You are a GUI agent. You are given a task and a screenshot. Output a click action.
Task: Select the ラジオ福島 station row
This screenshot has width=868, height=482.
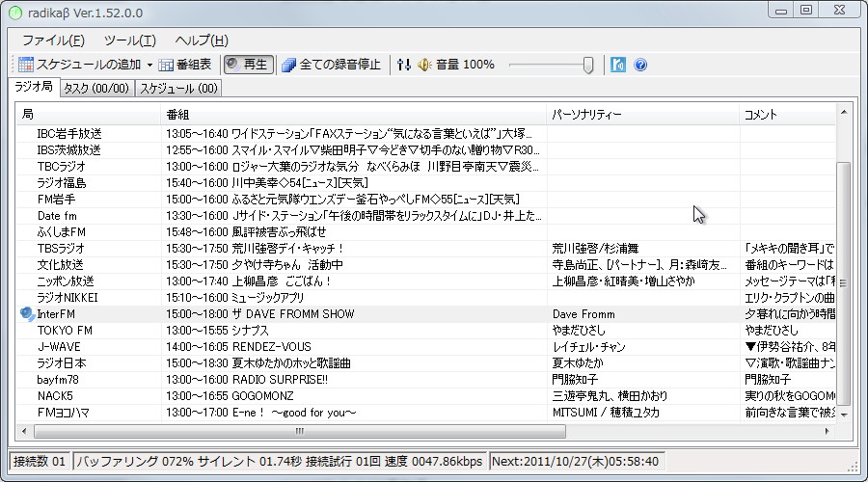point(426,182)
